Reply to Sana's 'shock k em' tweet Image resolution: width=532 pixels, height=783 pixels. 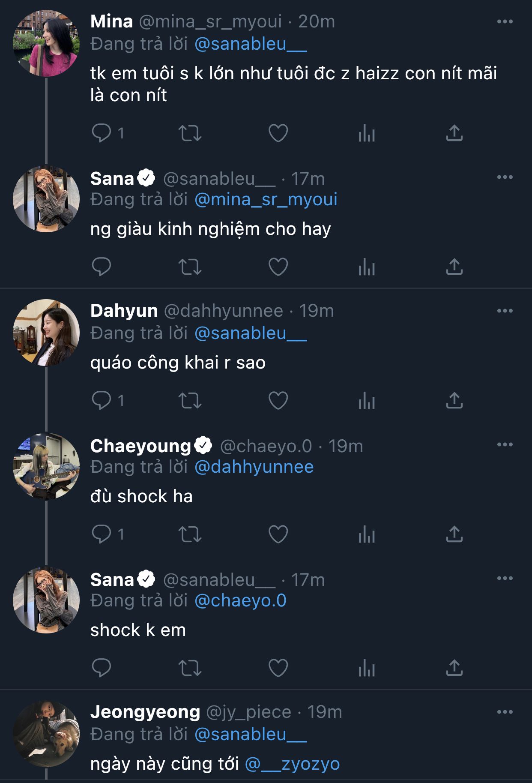point(102,668)
